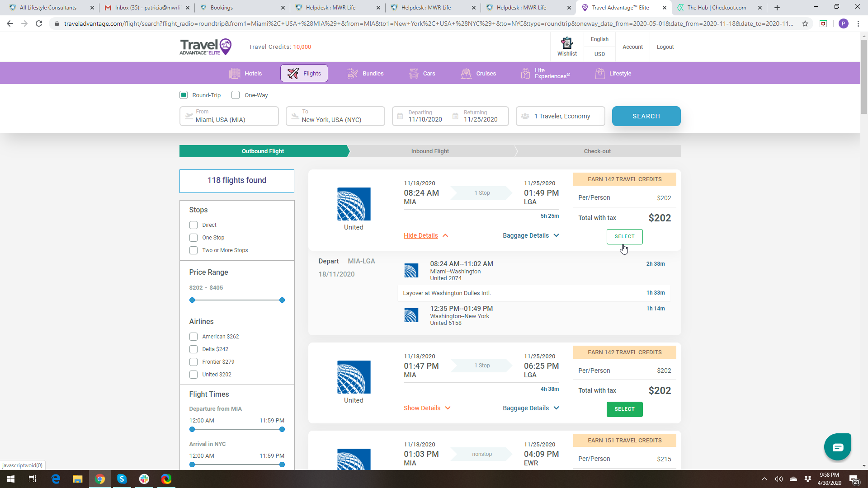Open Skype from the taskbar
This screenshot has width=868, height=488.
point(122,479)
